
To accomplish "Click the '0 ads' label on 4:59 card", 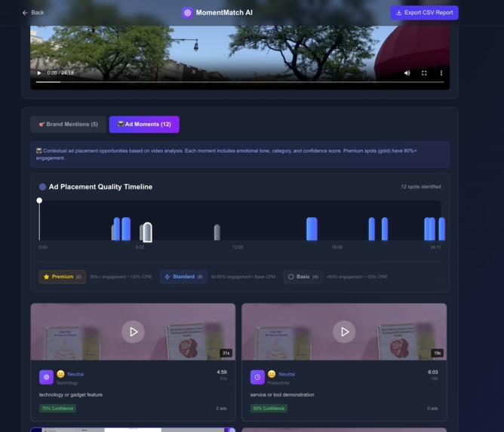I will click(x=221, y=408).
